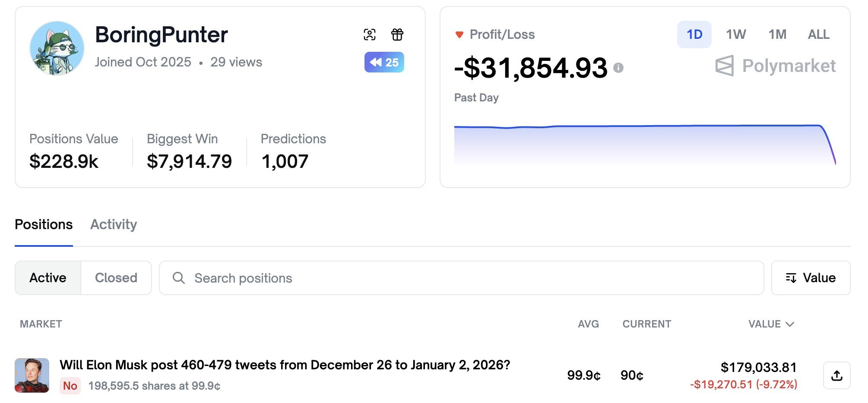Switch profit chart to 1M
The image size is (868, 403).
(777, 35)
